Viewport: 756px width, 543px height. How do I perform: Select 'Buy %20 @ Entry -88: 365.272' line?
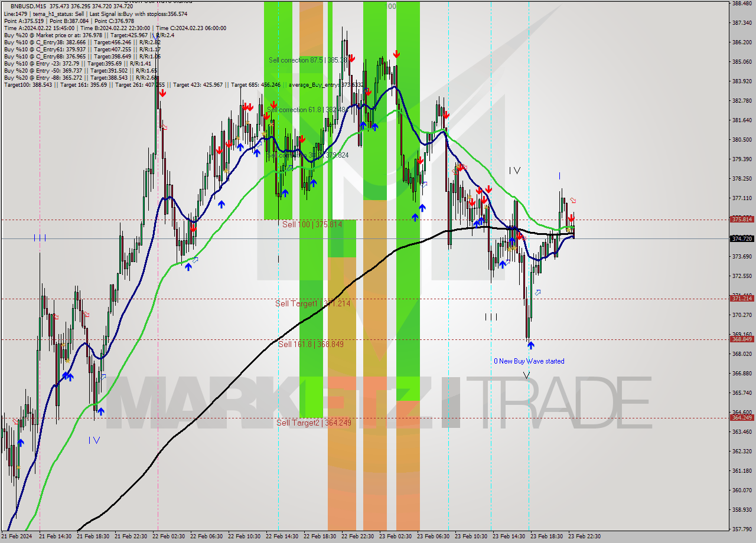pos(80,77)
